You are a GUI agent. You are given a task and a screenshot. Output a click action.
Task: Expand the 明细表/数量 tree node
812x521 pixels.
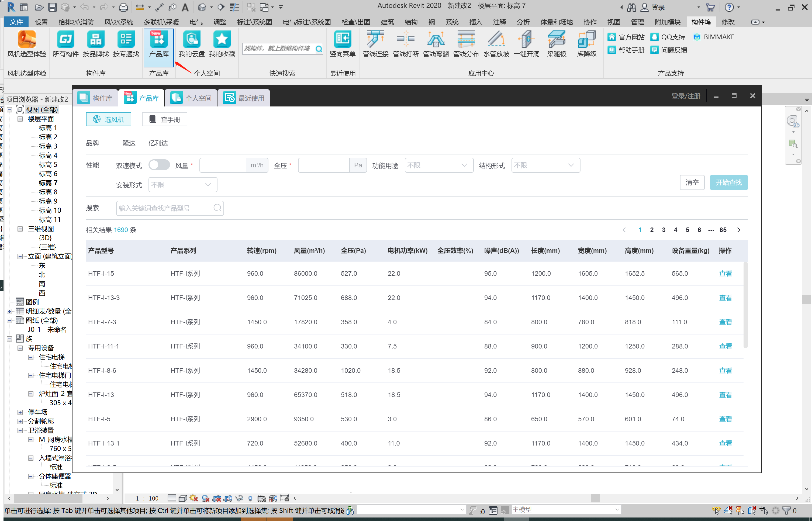(9, 311)
